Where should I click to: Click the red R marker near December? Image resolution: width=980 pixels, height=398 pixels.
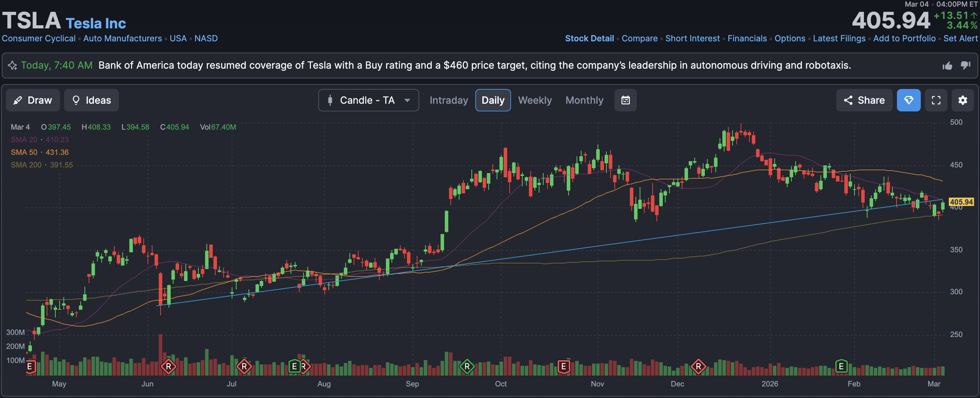(x=698, y=366)
